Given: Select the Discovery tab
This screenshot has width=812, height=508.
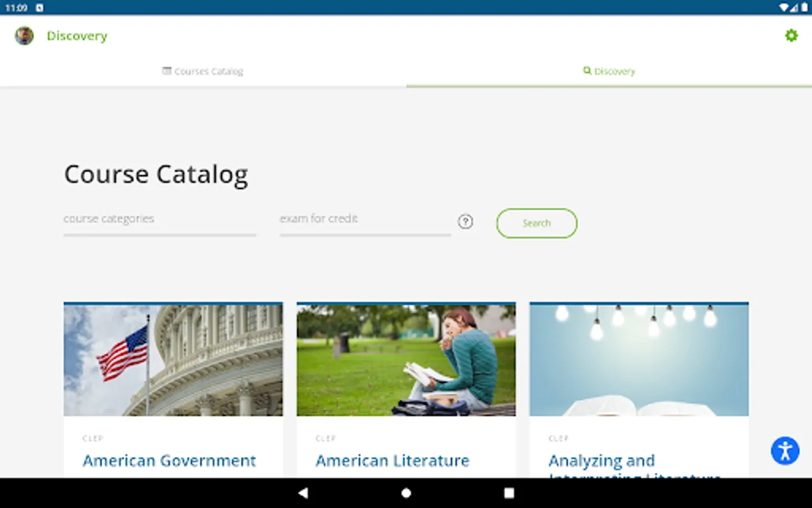Looking at the screenshot, I should coord(609,71).
